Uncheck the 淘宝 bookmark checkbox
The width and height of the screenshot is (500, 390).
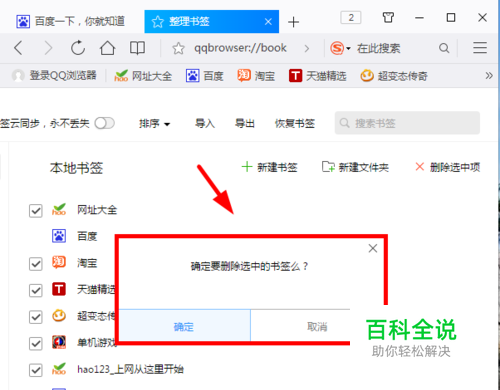[x=36, y=264]
